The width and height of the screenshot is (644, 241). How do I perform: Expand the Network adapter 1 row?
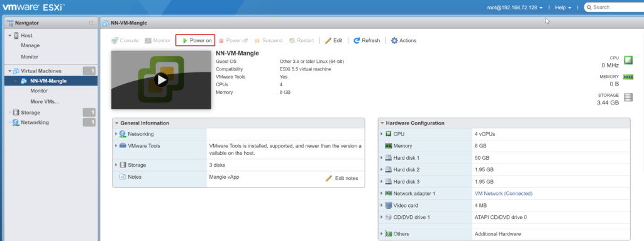(382, 193)
